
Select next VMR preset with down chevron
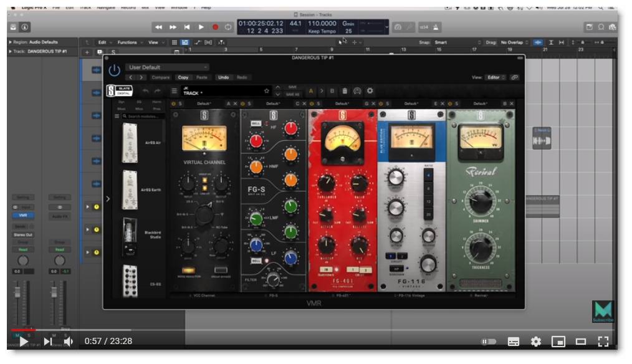point(278,94)
